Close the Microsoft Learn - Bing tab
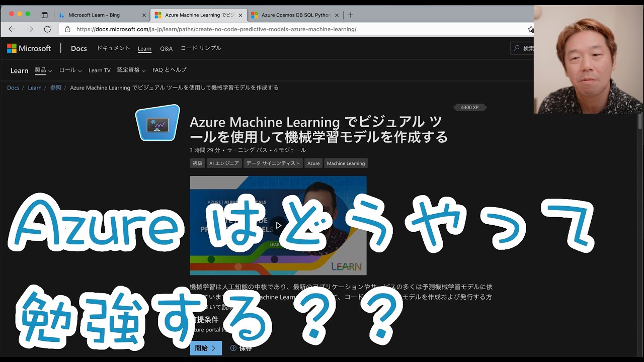This screenshot has height=362, width=644. click(144, 15)
